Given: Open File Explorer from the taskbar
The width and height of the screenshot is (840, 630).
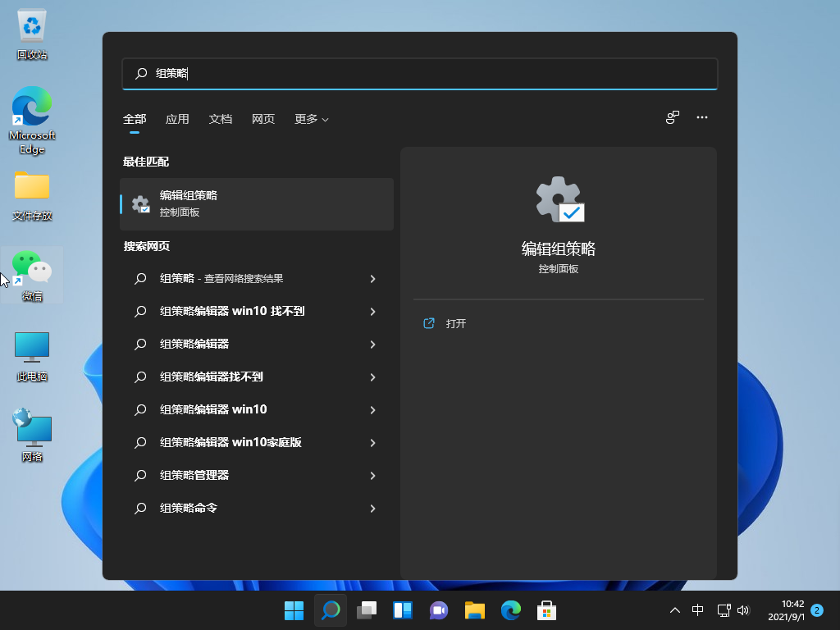Looking at the screenshot, I should coord(474,610).
